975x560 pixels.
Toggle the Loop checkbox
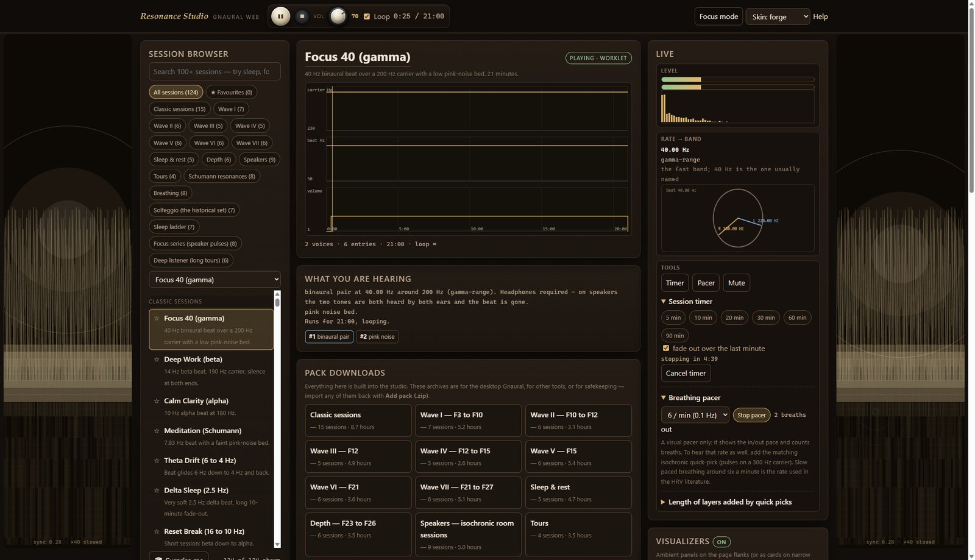point(367,16)
